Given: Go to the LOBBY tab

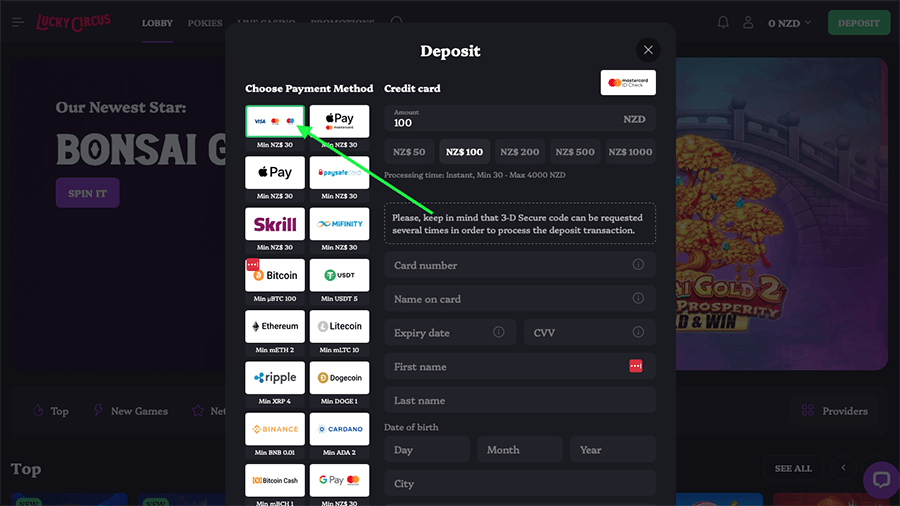Looking at the screenshot, I should (x=157, y=23).
